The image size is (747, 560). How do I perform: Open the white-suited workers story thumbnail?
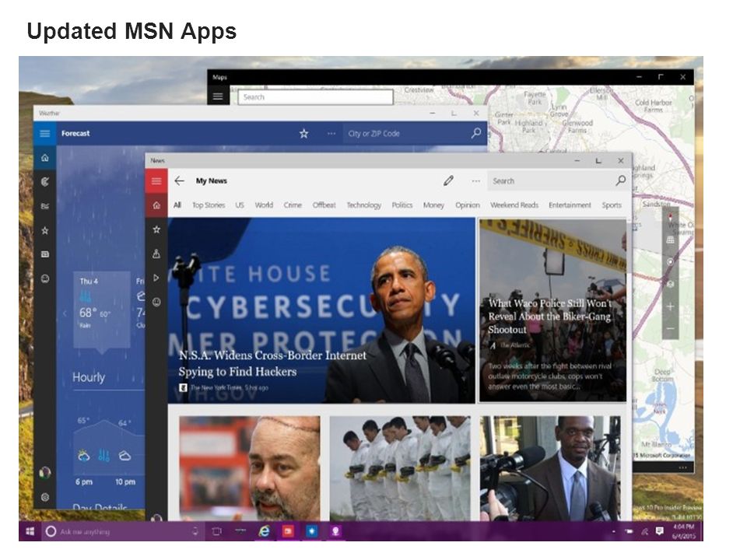tap(400, 468)
